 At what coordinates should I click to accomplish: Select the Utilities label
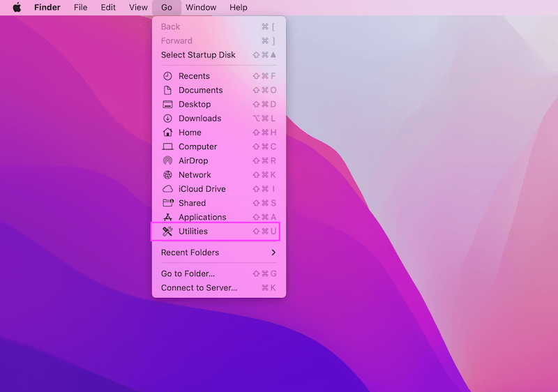click(x=193, y=231)
